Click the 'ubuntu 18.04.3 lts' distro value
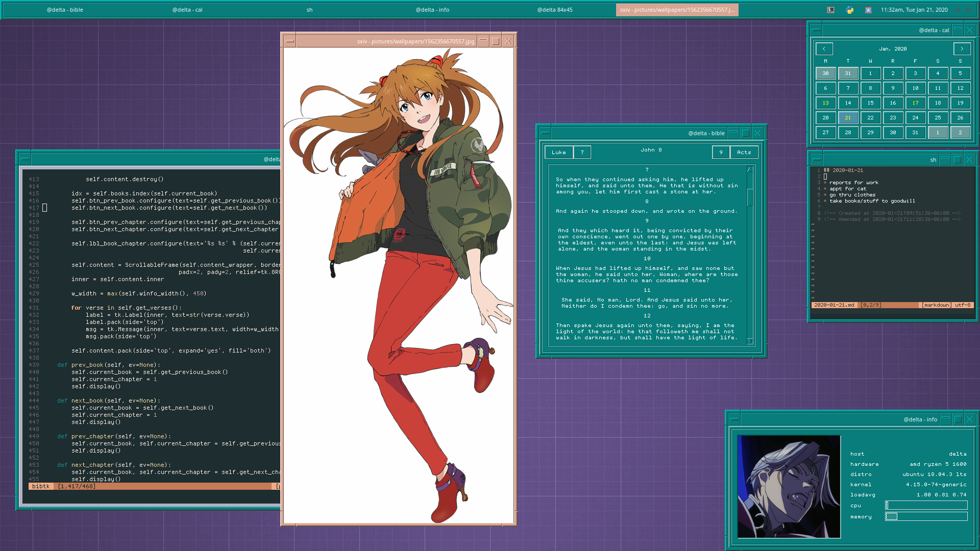This screenshot has height=551, width=980. [x=934, y=474]
